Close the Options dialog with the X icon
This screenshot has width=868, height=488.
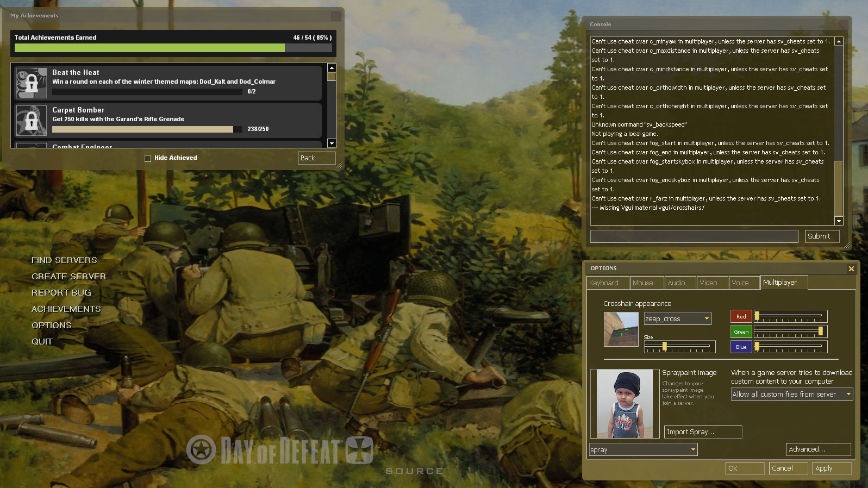point(851,268)
